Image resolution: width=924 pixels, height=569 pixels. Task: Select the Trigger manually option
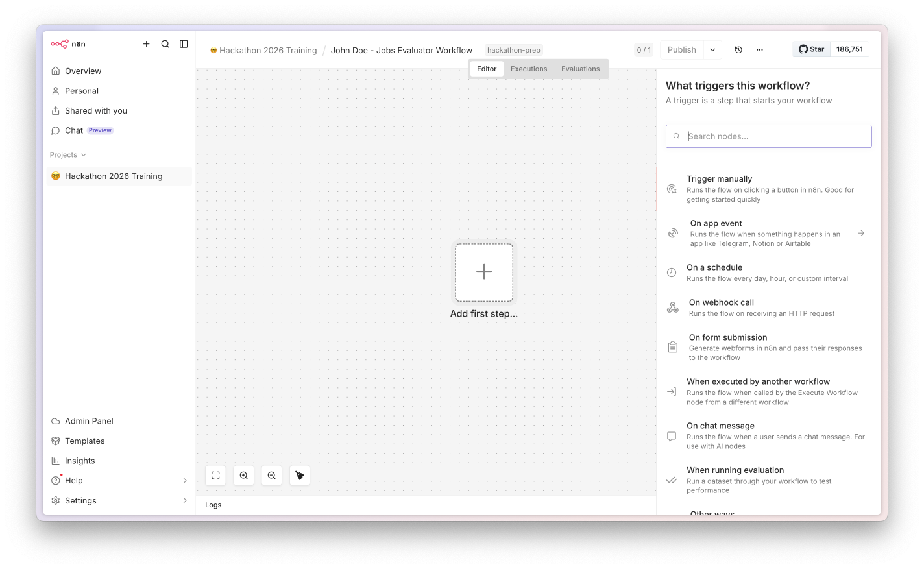769,189
